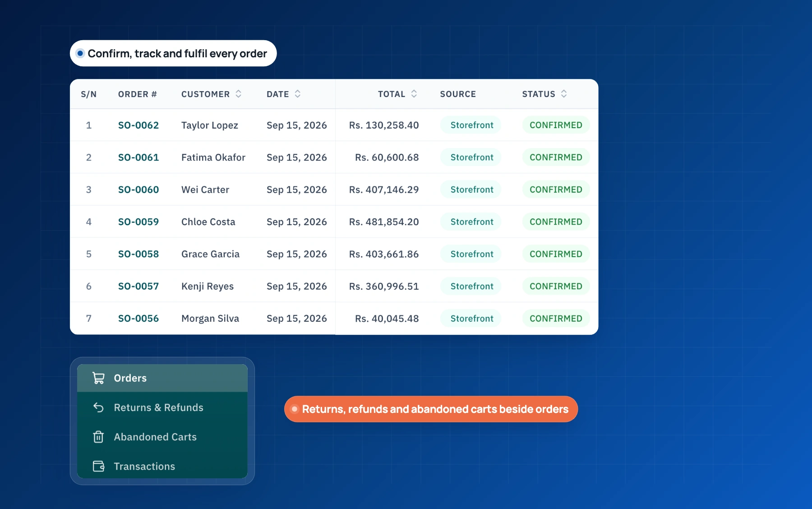Screen dimensions: 812x509
Task: Click date in Kenji Reyes row
Action: click(x=297, y=287)
